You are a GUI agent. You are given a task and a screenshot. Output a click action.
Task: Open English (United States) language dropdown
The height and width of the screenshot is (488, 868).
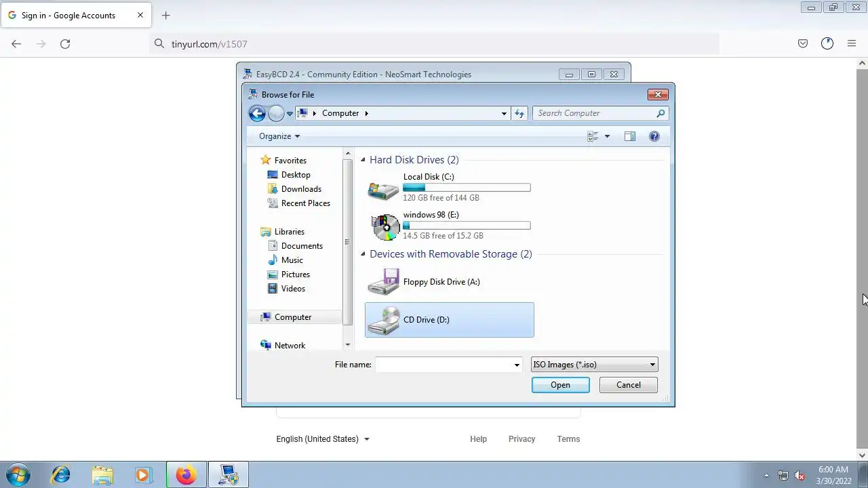point(323,439)
